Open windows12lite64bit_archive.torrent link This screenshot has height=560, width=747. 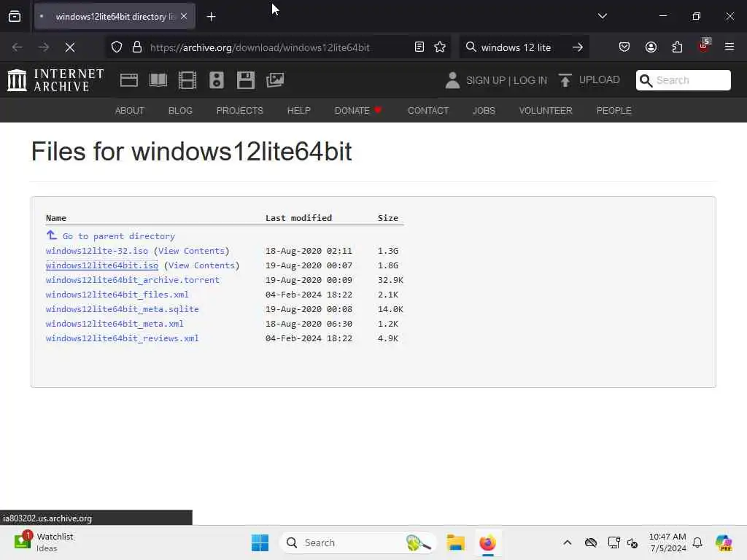(133, 280)
